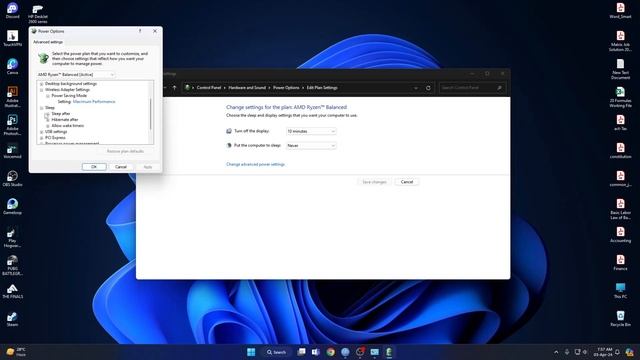Open the TouchVPN desktop icon
This screenshot has height=360, width=640.
[x=12, y=38]
